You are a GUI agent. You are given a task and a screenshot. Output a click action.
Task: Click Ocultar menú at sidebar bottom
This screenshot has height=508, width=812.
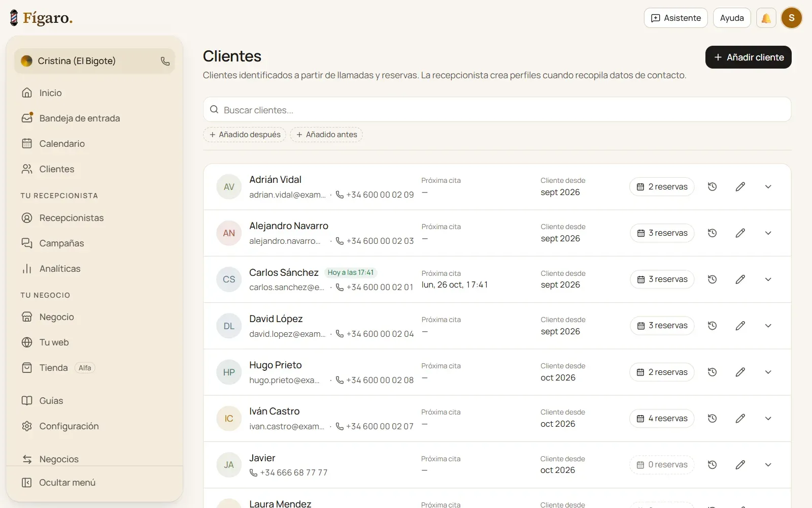[94, 483]
